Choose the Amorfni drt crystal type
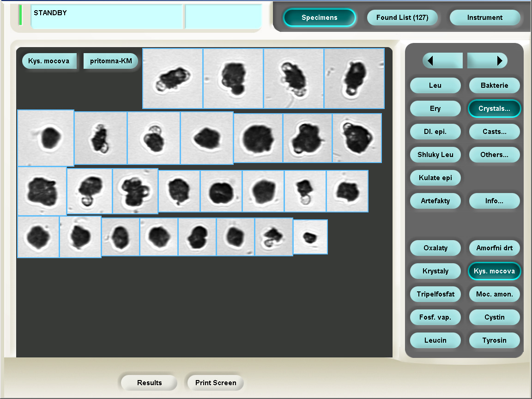Screen dimensions: 532x399 (494, 248)
